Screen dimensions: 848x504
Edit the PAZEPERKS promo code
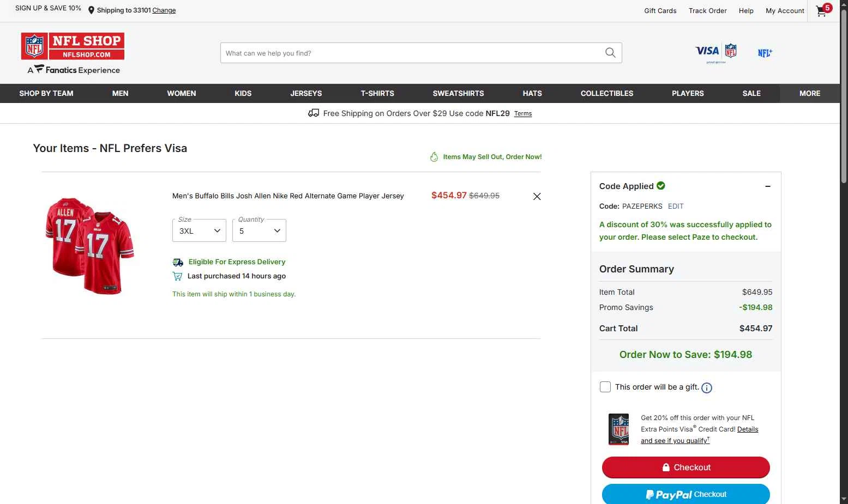tap(676, 207)
